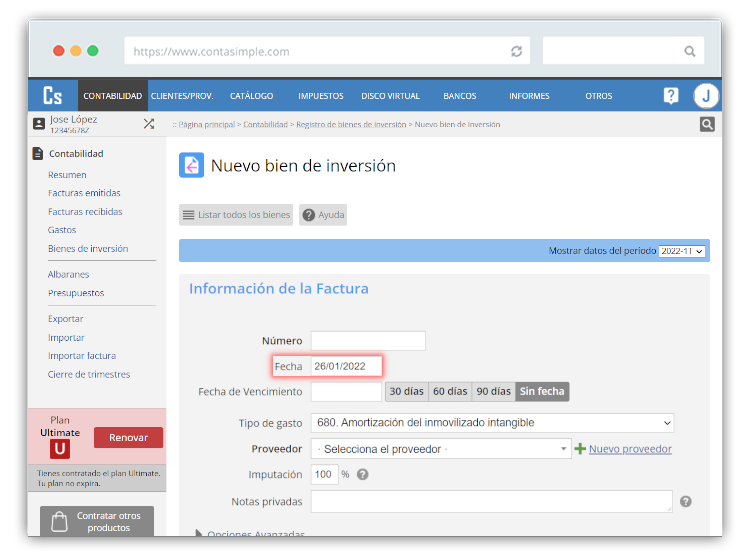Click Importar factura in sidebar
The image size is (750, 552).
pos(82,355)
